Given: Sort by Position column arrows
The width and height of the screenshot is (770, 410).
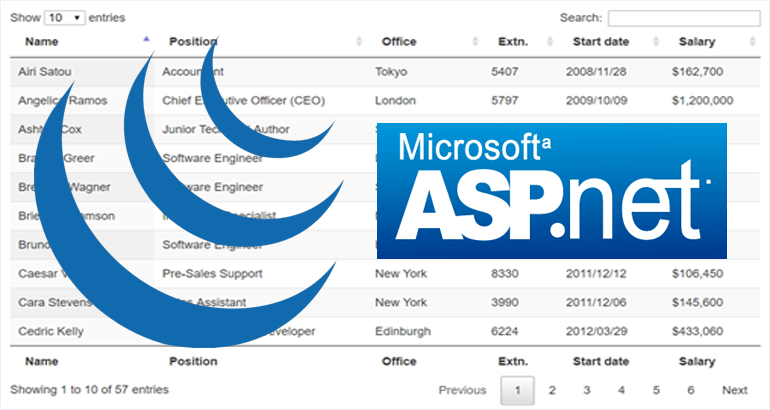Looking at the screenshot, I should (359, 42).
